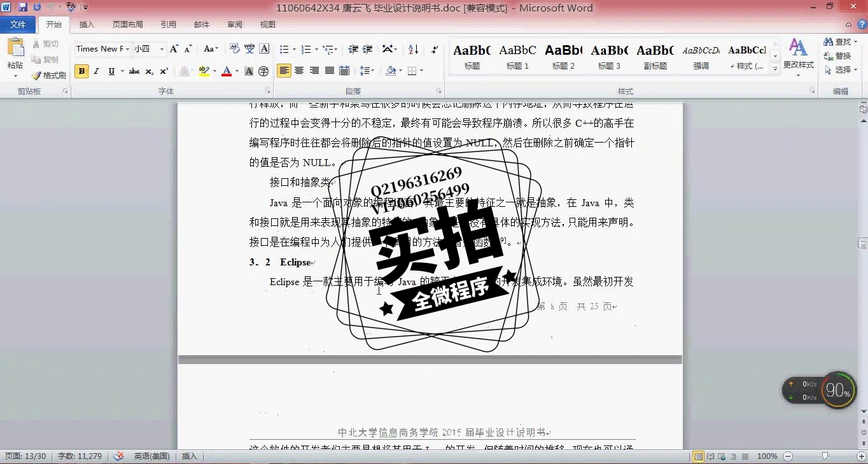Apply the 副标题 style
The width and height of the screenshot is (868, 464).
pos(655,56)
